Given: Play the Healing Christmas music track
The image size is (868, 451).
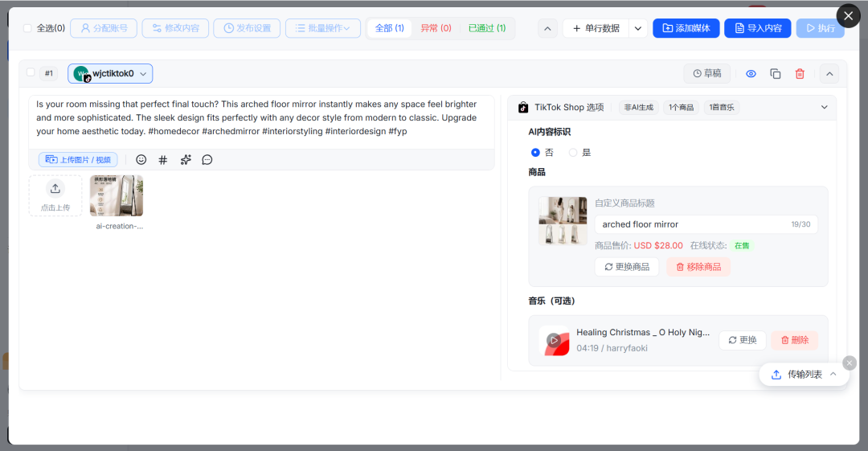Looking at the screenshot, I should [x=553, y=340].
